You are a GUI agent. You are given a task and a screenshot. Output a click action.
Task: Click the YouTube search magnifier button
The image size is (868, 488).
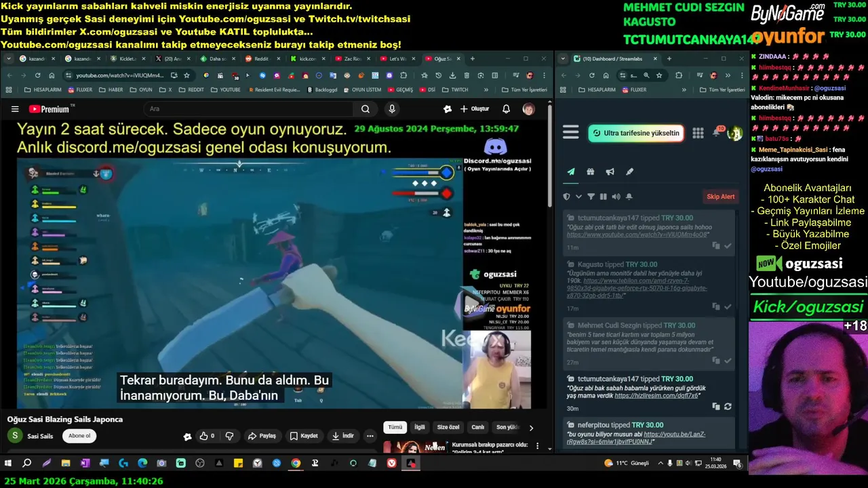tap(366, 109)
